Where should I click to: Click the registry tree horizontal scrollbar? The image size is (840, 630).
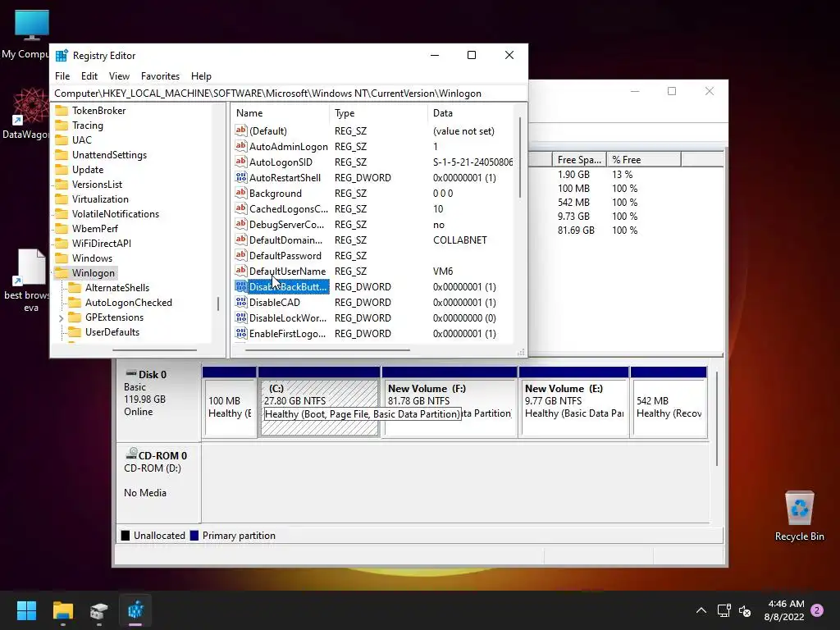(154, 350)
